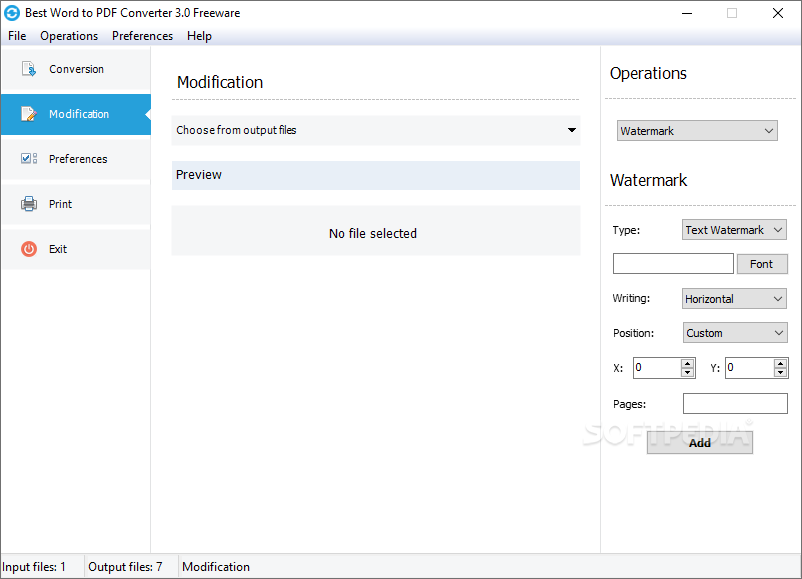
Task: Click the Preview header bar
Action: tap(375, 175)
